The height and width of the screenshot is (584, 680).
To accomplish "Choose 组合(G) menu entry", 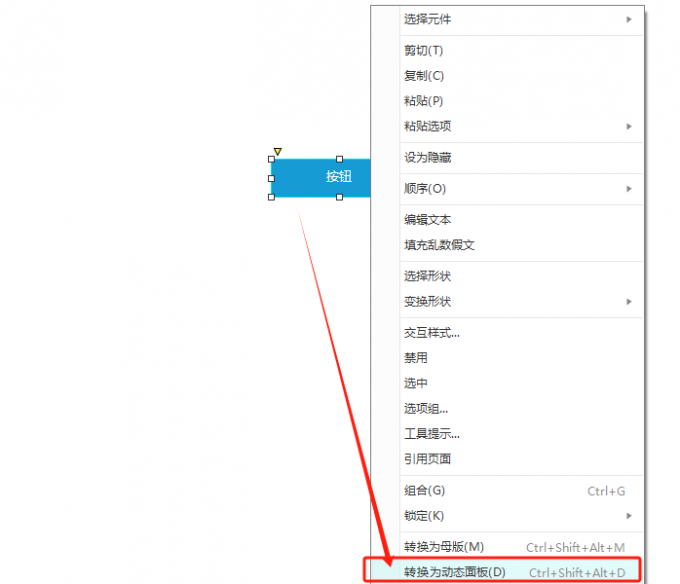I will point(507,491).
